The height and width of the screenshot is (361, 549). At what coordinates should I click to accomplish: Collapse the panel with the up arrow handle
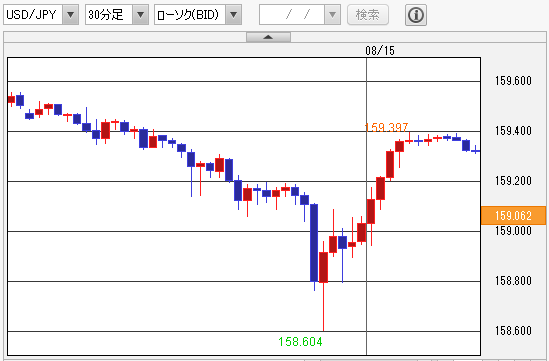268,37
